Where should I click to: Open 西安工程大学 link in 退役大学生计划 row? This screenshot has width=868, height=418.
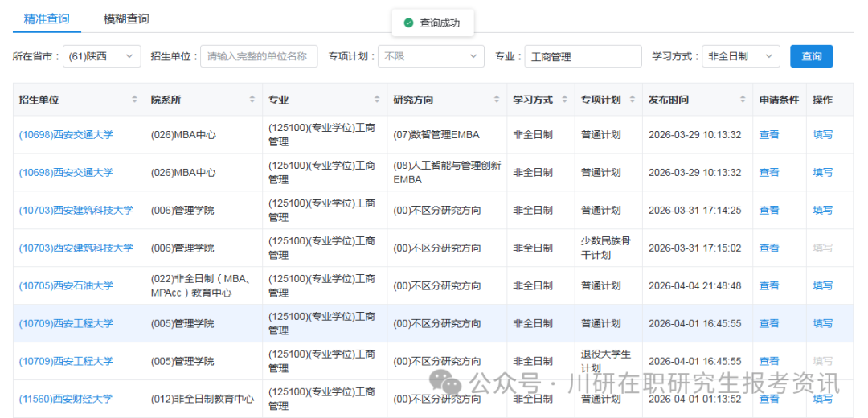tap(66, 361)
